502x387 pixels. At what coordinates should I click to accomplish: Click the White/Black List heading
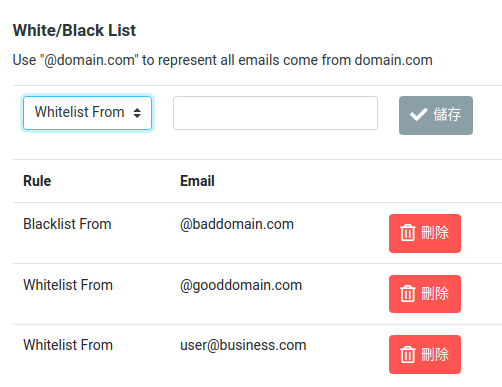(x=74, y=30)
